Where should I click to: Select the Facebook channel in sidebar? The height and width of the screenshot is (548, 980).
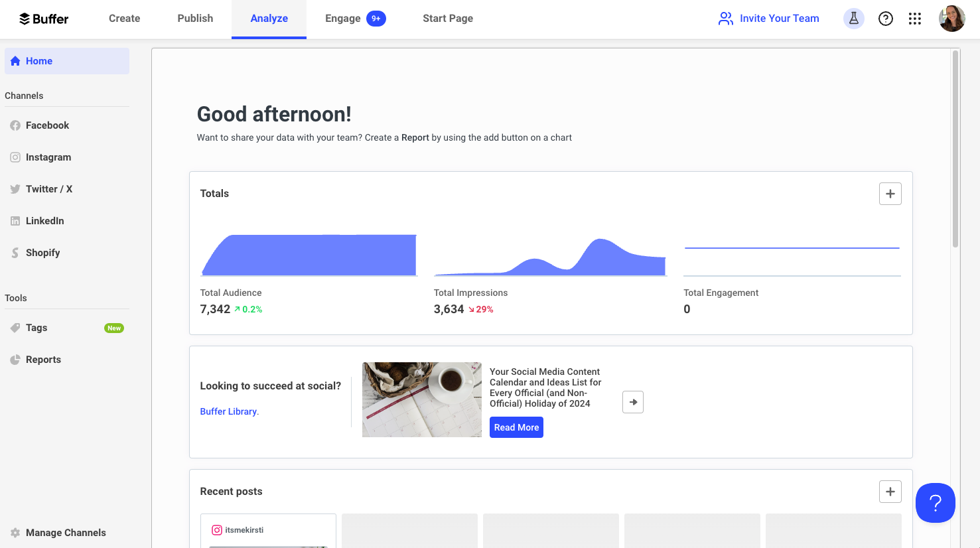coord(46,125)
